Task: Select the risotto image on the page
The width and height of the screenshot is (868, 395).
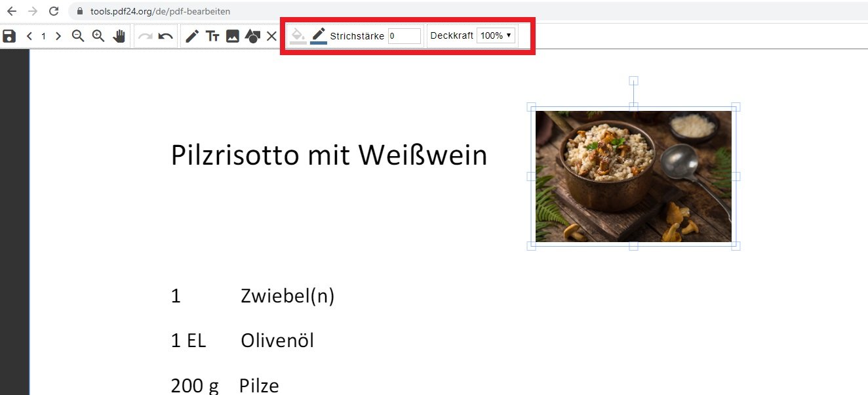Action: coord(633,177)
